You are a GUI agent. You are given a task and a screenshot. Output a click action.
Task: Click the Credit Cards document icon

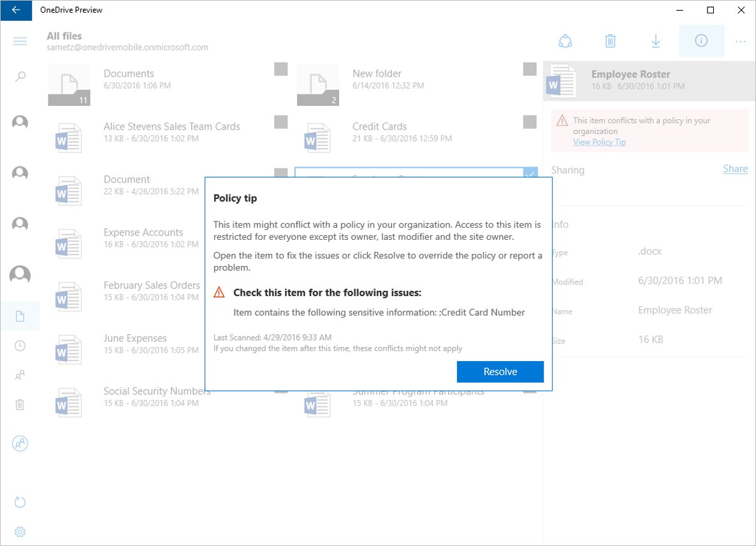pyautogui.click(x=317, y=138)
